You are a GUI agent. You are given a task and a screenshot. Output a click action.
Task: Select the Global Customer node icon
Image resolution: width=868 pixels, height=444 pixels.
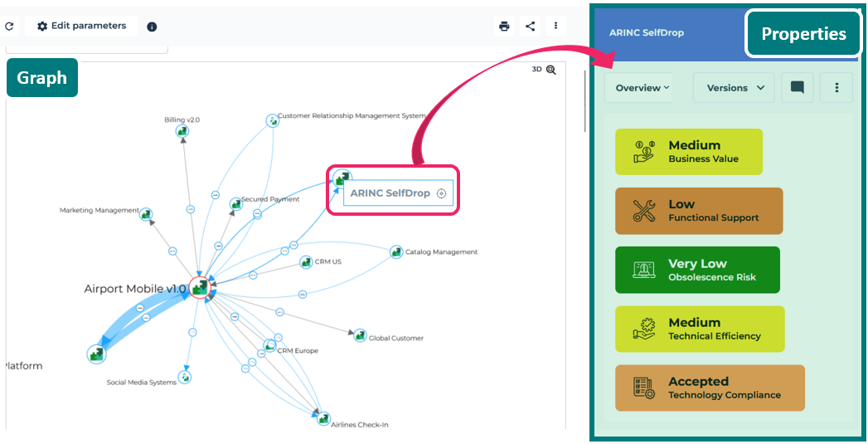360,335
